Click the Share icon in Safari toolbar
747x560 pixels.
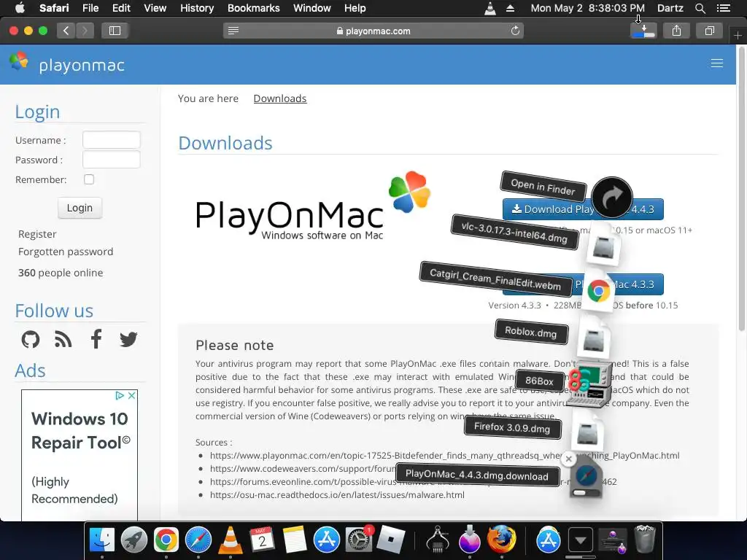click(x=676, y=31)
